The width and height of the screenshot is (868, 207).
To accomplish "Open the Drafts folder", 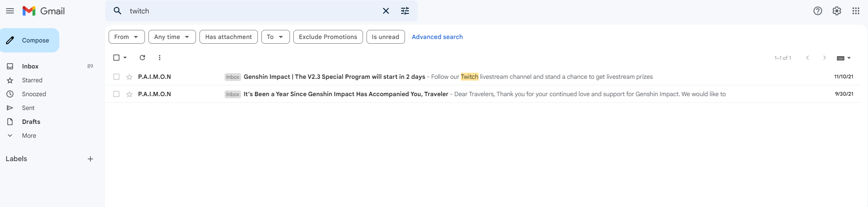I will tap(31, 122).
